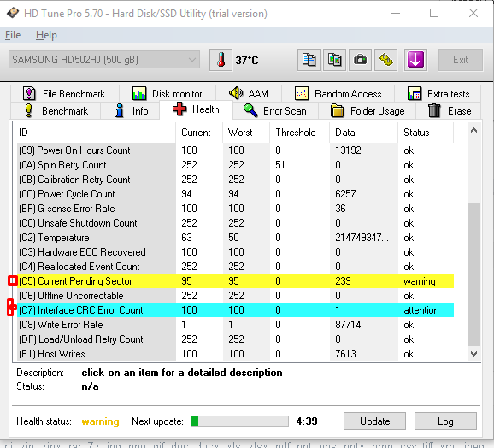This screenshot has width=494, height=448.
Task: Maximize the HD Tune Pro window
Action: (434, 13)
